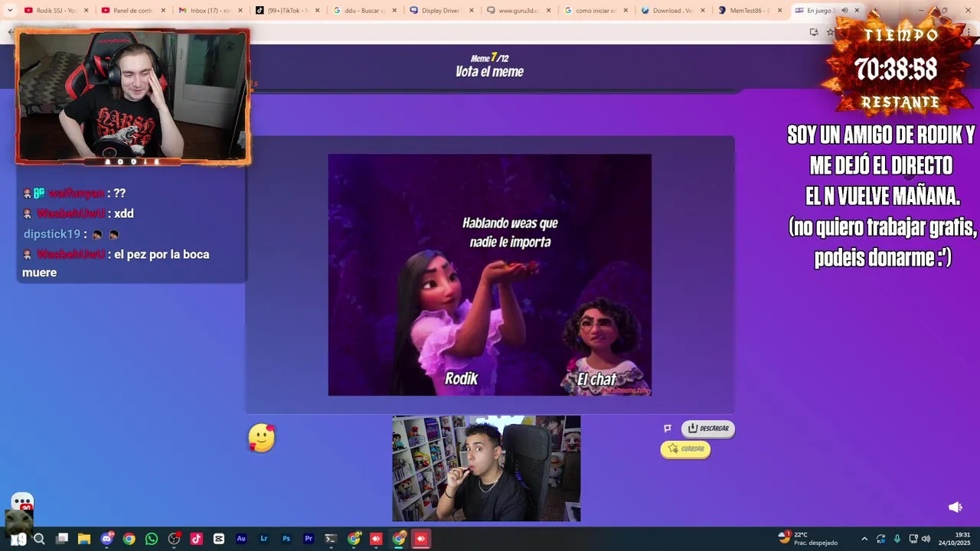Image resolution: width=980 pixels, height=551 pixels.
Task: Open the www.guru3d tab
Action: pyautogui.click(x=518, y=11)
